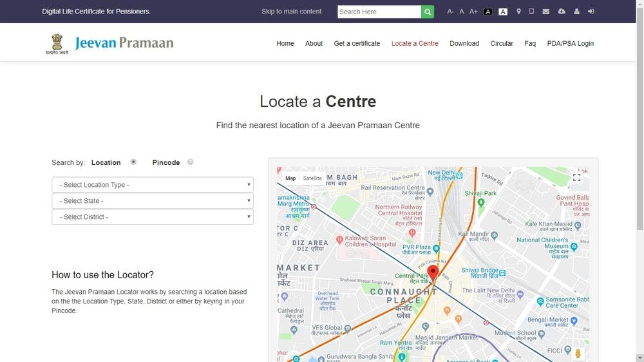Reset font size with plain A icon
644x362 pixels.
tap(462, 12)
